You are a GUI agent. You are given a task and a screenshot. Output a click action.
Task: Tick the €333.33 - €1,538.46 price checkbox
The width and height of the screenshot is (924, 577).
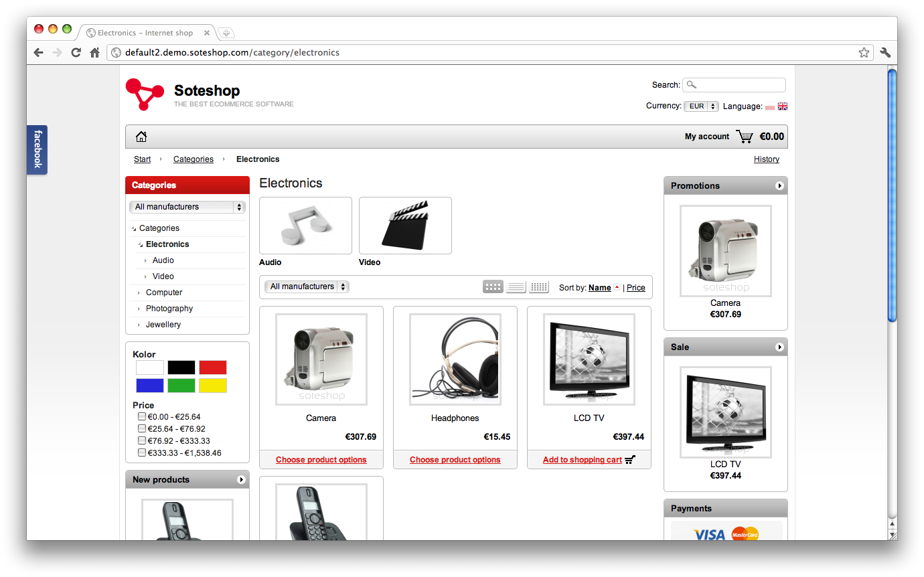click(x=141, y=452)
